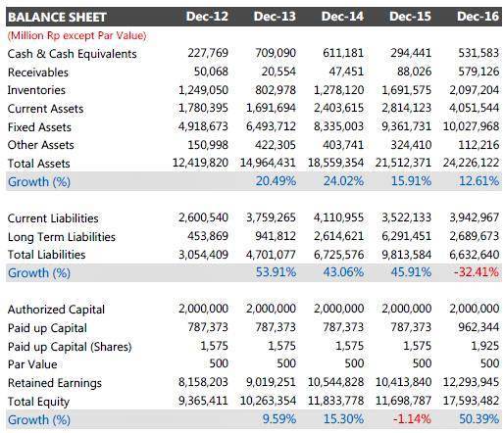Click the BALANCE SHEET header title
The image size is (504, 433).
tap(57, 17)
